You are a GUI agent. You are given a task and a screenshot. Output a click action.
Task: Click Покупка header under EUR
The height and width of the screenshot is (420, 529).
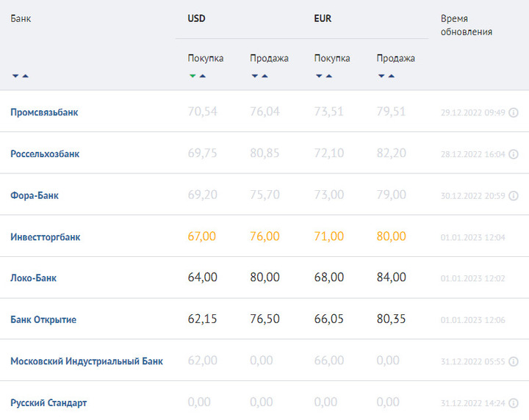coord(332,58)
